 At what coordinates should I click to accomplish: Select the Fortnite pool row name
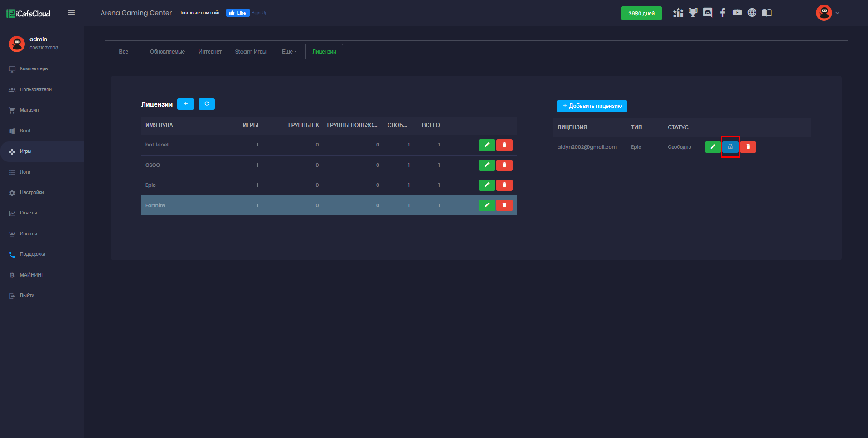pos(155,205)
